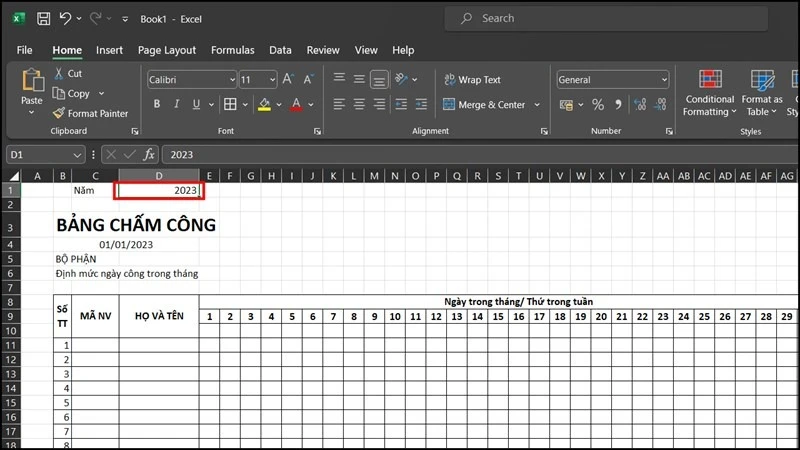
Task: Click Increase Decimal icon
Action: (640, 105)
